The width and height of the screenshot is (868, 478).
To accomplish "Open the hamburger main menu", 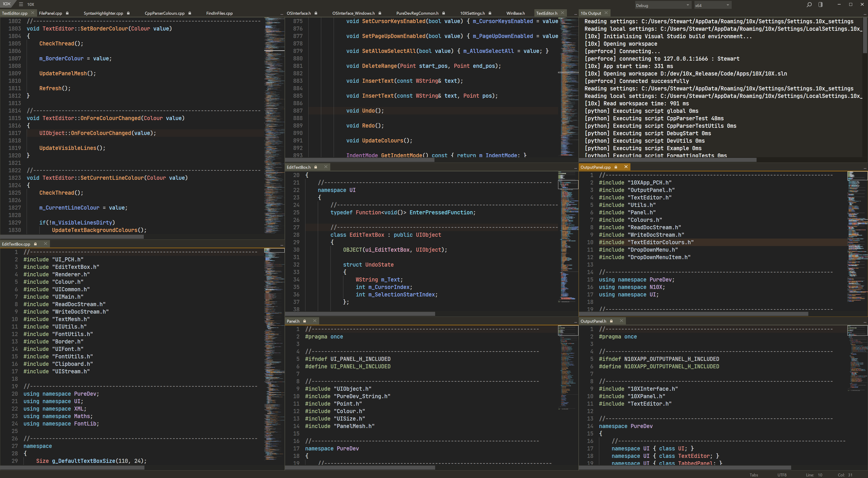I will click(21, 4).
